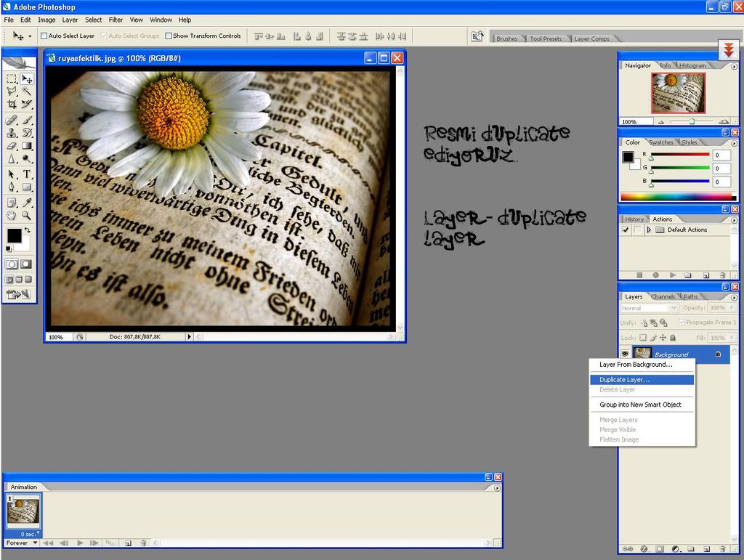Play the animation
Image resolution: width=744 pixels, height=560 pixels.
click(x=80, y=543)
